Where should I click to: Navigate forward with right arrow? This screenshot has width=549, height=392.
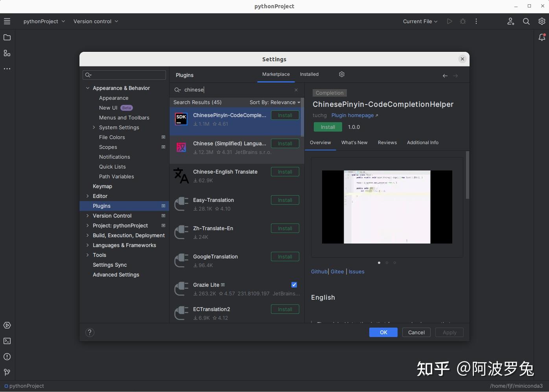pyautogui.click(x=455, y=76)
